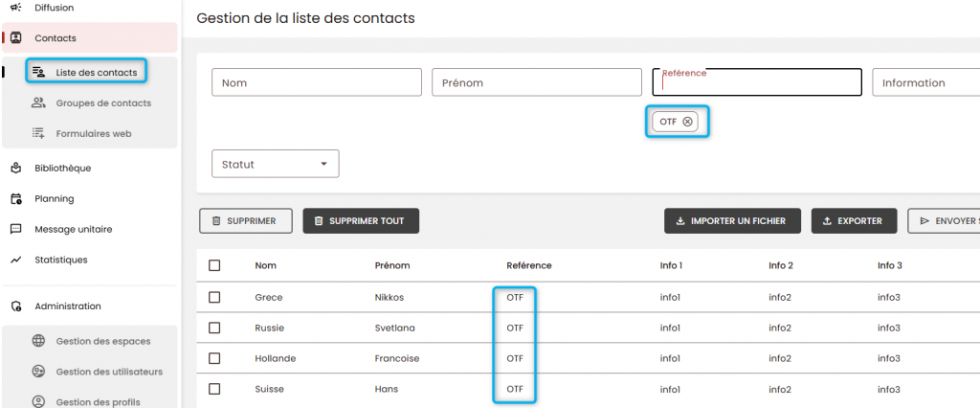Check the Russie Svetlana row checkbox
Screen dimensions: 980x408
[214, 328]
